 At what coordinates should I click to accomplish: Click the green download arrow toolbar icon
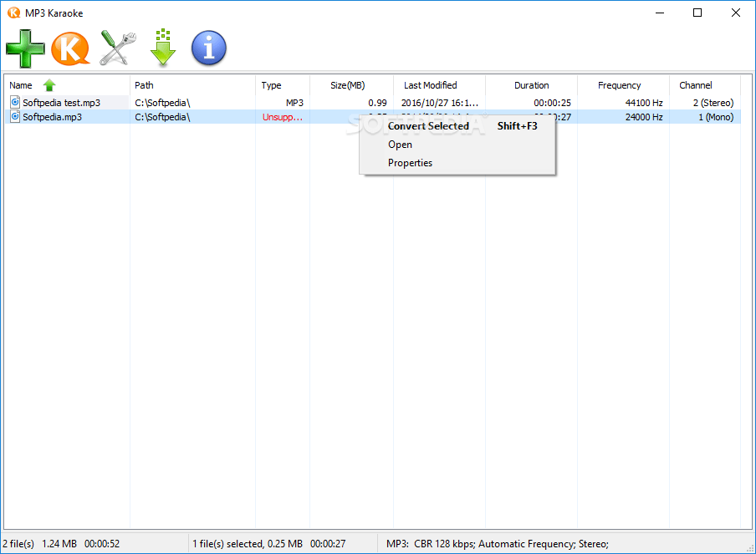coord(162,48)
